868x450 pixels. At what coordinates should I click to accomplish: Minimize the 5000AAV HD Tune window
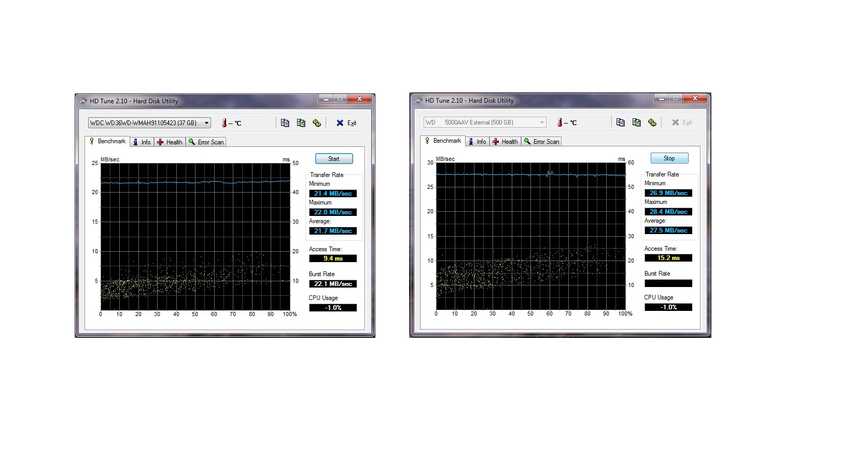pos(662,98)
